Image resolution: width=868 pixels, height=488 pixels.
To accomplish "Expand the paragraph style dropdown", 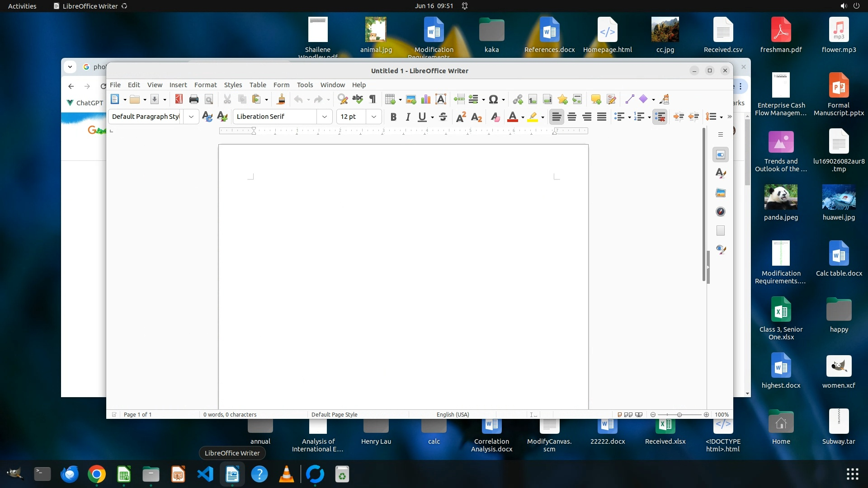I will 191,117.
